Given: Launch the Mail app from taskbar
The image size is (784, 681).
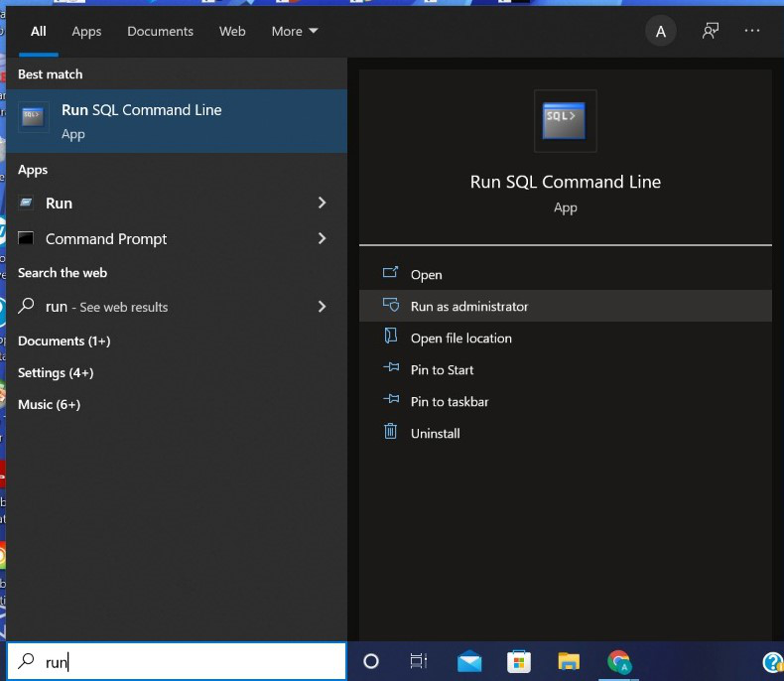Looking at the screenshot, I should pos(469,661).
